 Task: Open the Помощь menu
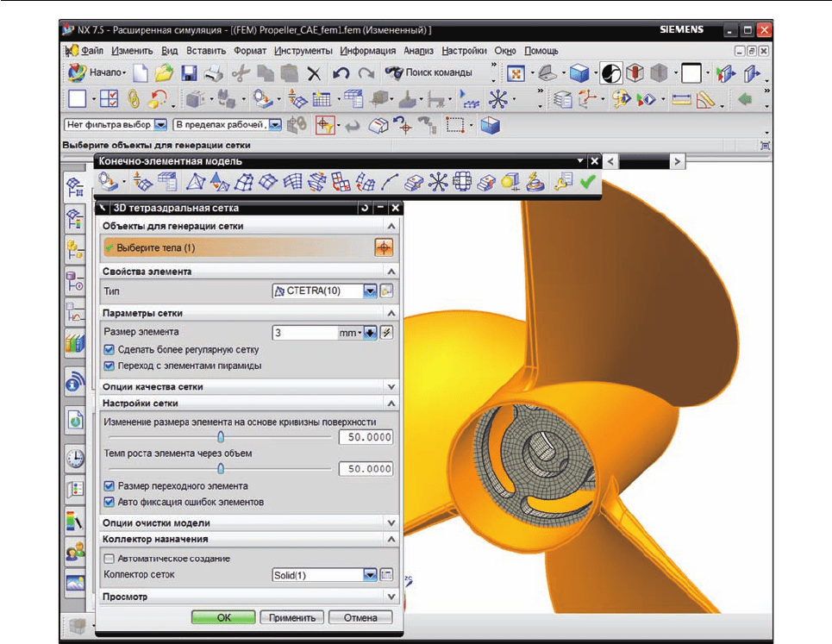coord(541,51)
